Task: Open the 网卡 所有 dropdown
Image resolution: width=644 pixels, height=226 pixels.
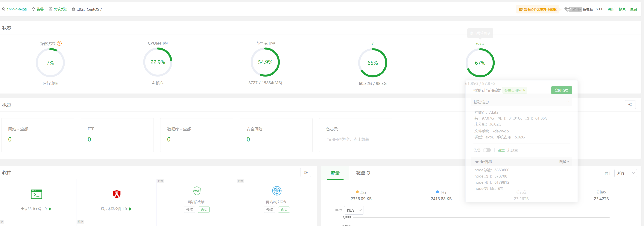Action: [x=625, y=173]
